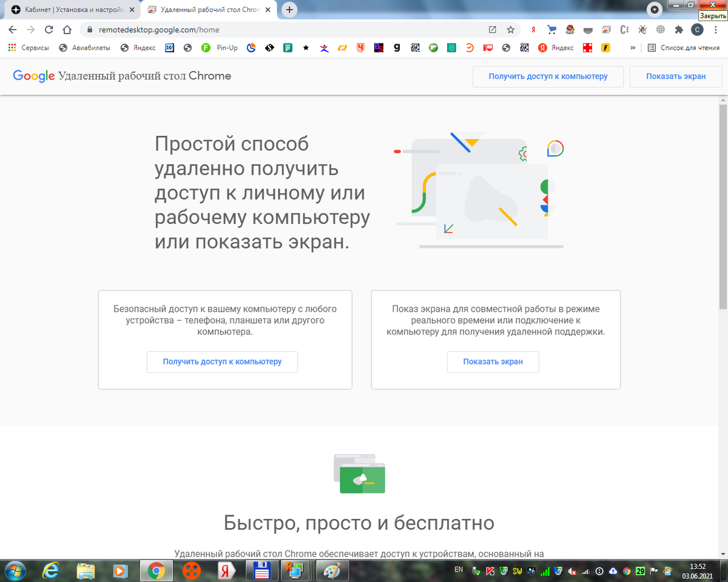728x582 pixels.
Task: Click header button Показать экран
Action: coord(675,76)
